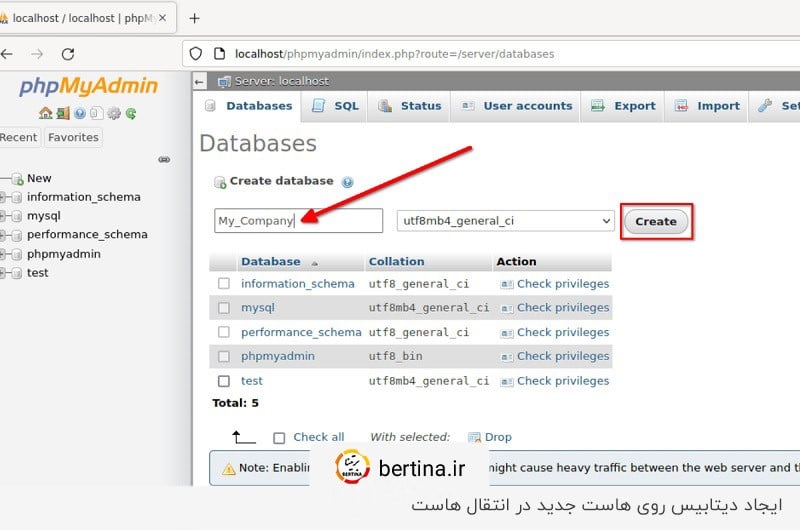Expand phpmyadmin node in the sidebar tree

pyautogui.click(x=2, y=254)
